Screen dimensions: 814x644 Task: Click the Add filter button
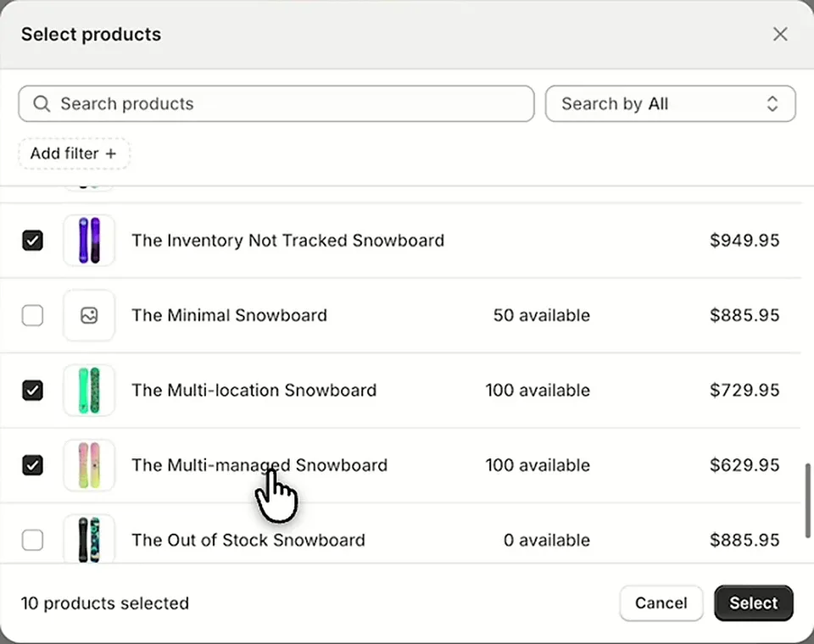(x=74, y=153)
